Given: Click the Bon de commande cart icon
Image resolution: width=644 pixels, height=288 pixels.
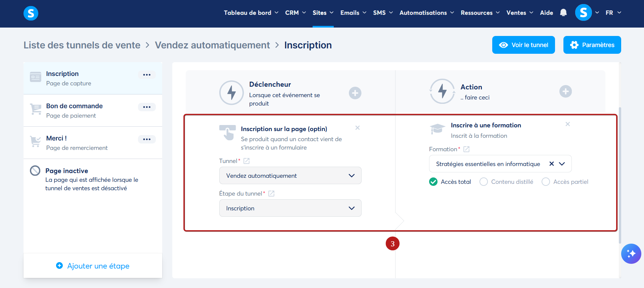Looking at the screenshot, I should 36,109.
